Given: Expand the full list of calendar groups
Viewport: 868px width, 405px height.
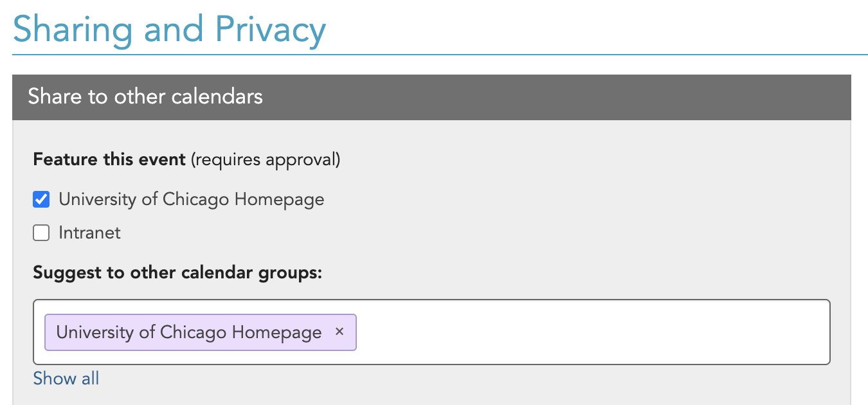Looking at the screenshot, I should [66, 378].
